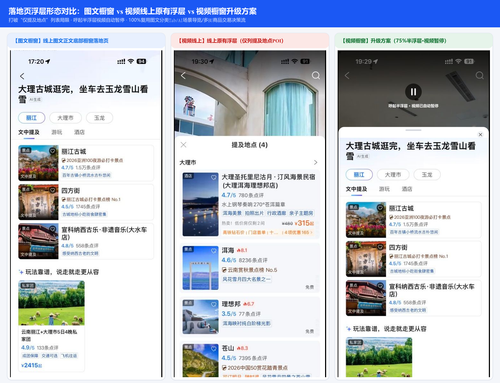Open 理想邦 thumbnail in middle phone
The width and height of the screenshot is (500, 383).
(201, 317)
